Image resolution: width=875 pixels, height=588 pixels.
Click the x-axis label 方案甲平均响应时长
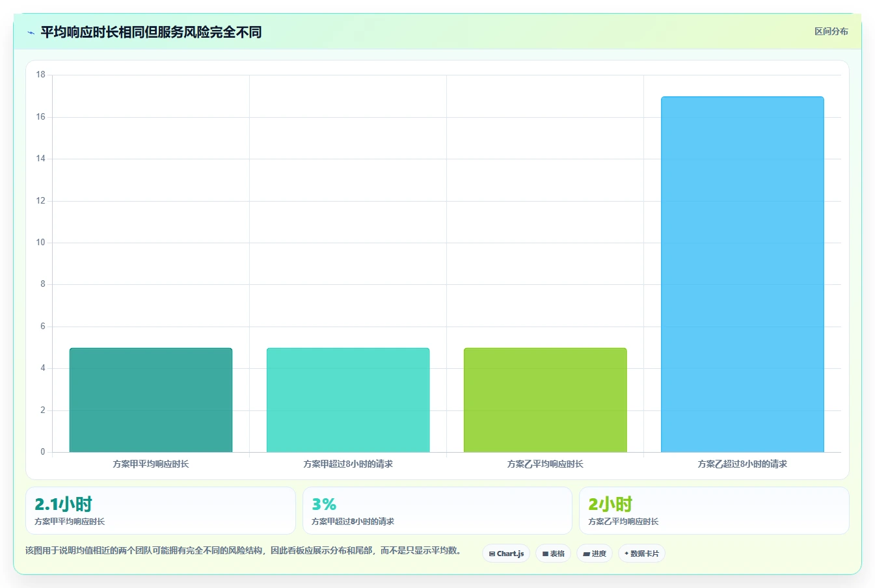pos(151,464)
